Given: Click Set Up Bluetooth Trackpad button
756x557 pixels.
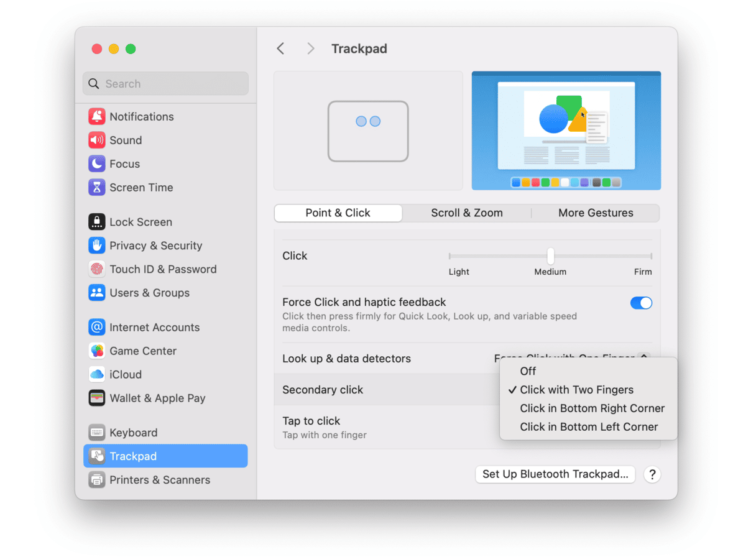Looking at the screenshot, I should pyautogui.click(x=555, y=474).
